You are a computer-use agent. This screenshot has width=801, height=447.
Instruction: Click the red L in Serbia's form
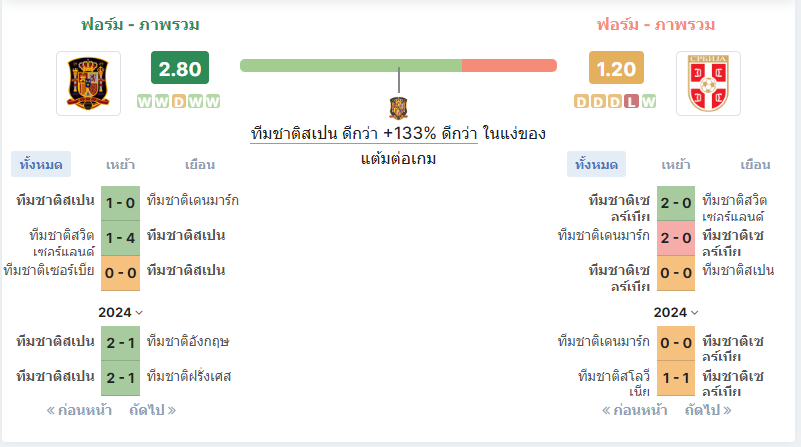pos(632,101)
